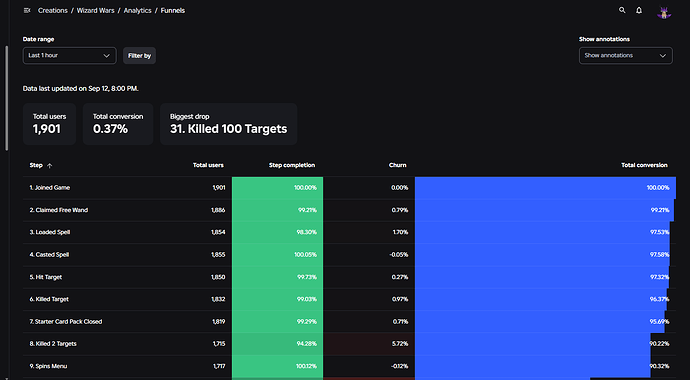Open the Show annotations dropdown
This screenshot has width=690, height=380.
tap(625, 56)
